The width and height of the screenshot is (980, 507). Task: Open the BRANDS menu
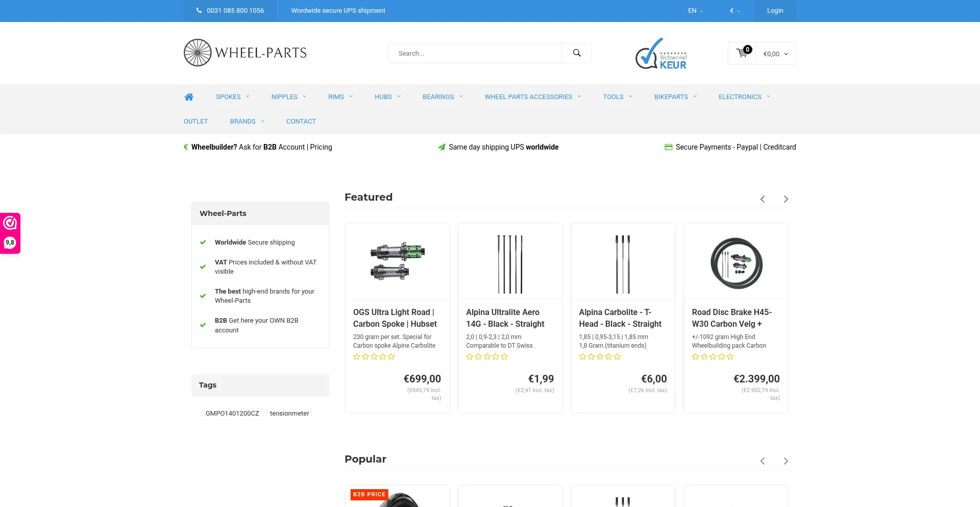click(x=247, y=122)
